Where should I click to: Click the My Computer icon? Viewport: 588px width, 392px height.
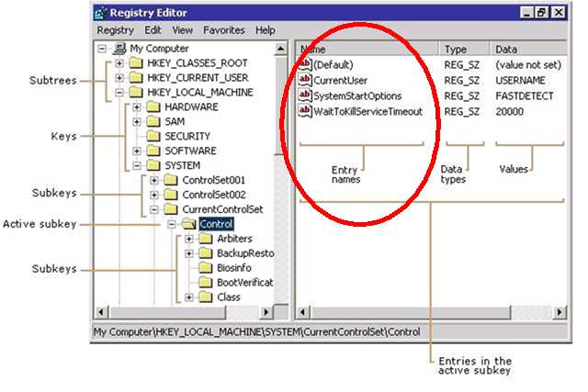(x=120, y=48)
